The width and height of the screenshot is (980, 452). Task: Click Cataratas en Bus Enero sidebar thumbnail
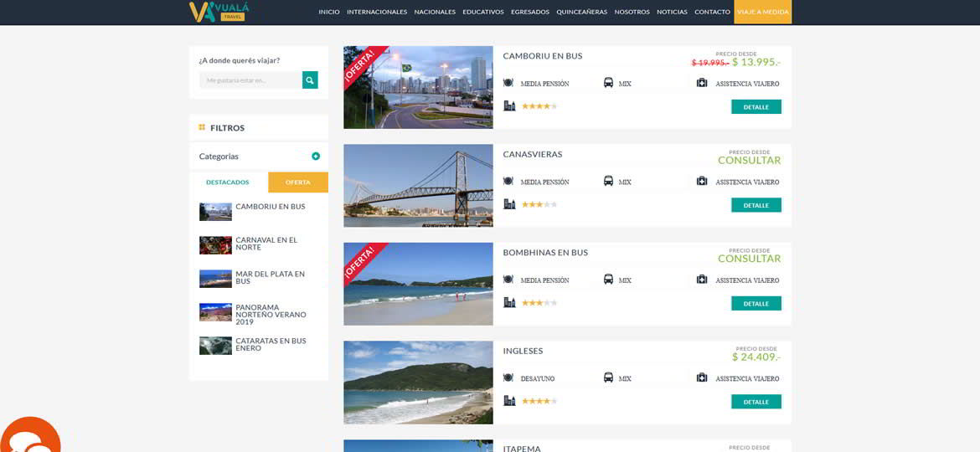tap(215, 346)
